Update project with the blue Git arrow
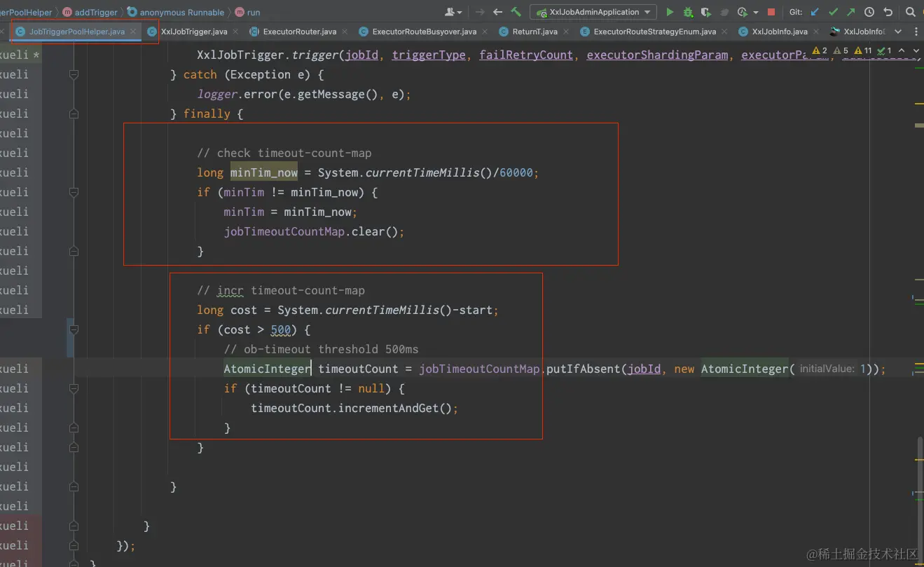Image resolution: width=924 pixels, height=567 pixels. pyautogui.click(x=815, y=12)
